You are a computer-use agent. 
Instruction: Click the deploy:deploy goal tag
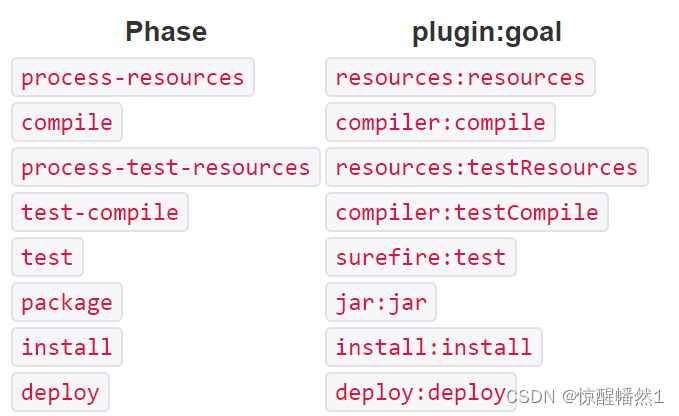(421, 392)
